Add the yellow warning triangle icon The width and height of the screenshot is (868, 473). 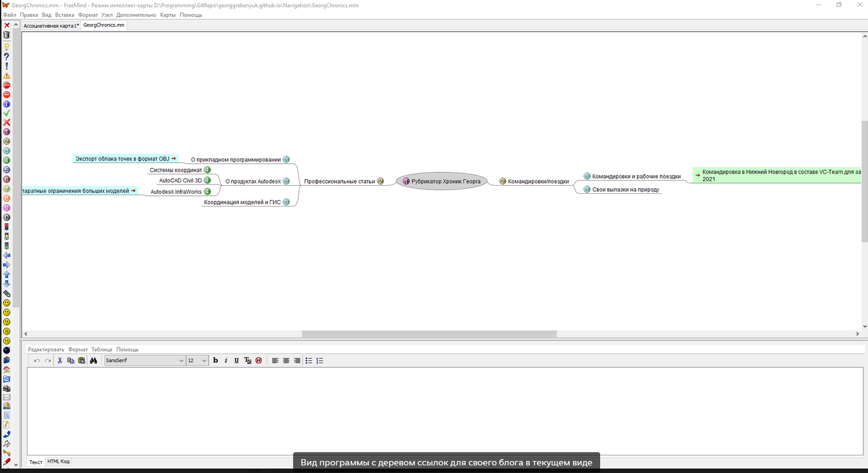(7, 76)
